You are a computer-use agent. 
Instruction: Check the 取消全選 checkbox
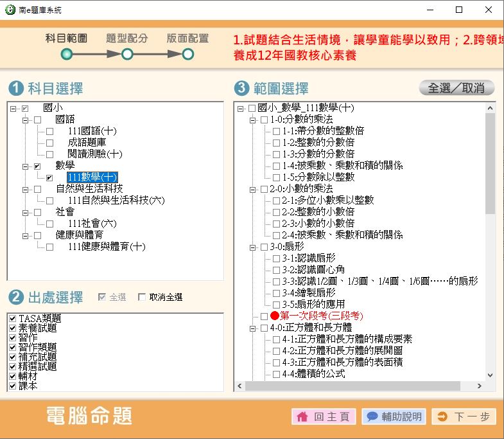tap(141, 297)
